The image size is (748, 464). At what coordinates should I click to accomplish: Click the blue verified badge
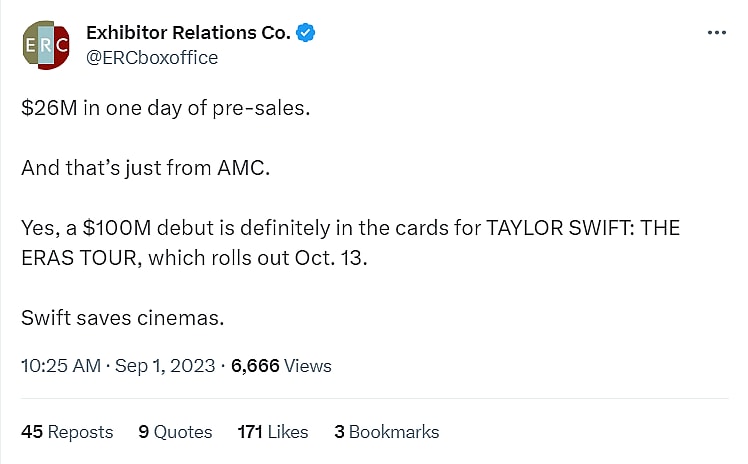[306, 33]
